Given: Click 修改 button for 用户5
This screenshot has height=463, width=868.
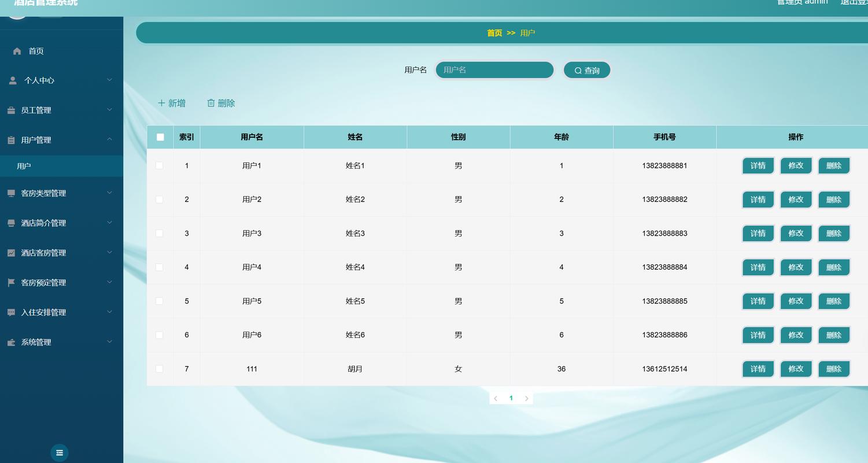Looking at the screenshot, I should (796, 301).
